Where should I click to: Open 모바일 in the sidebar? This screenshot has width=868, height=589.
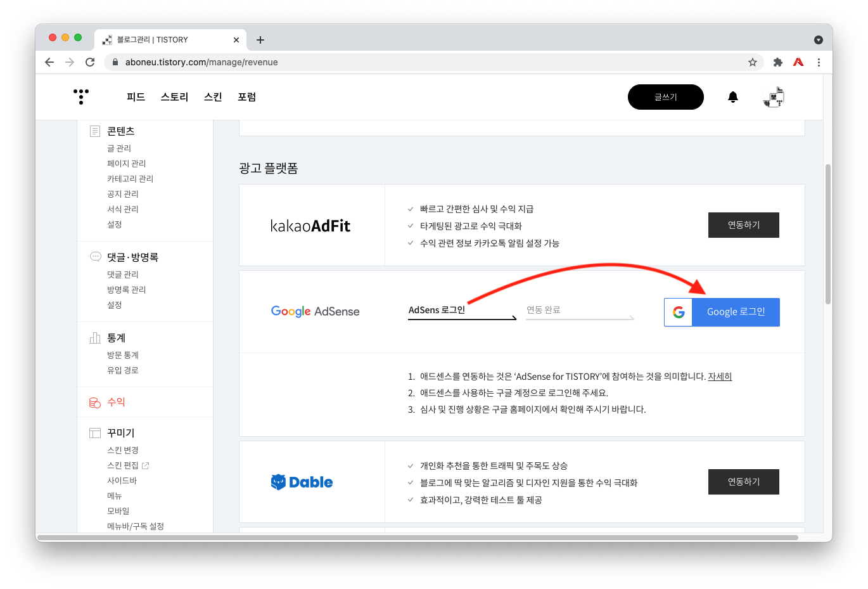pyautogui.click(x=118, y=511)
